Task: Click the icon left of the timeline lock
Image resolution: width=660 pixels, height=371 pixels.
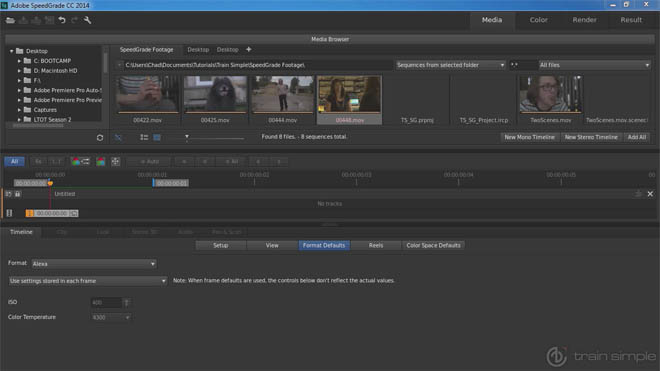Action: [8, 194]
